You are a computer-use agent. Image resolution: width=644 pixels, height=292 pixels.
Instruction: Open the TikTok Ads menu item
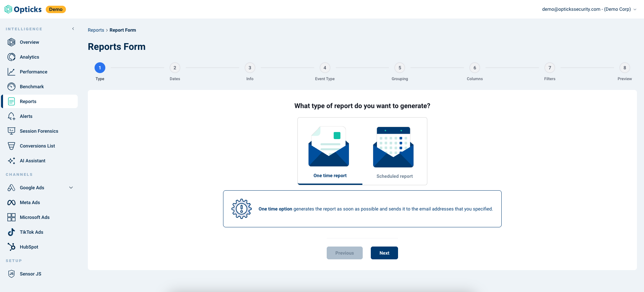pos(31,232)
